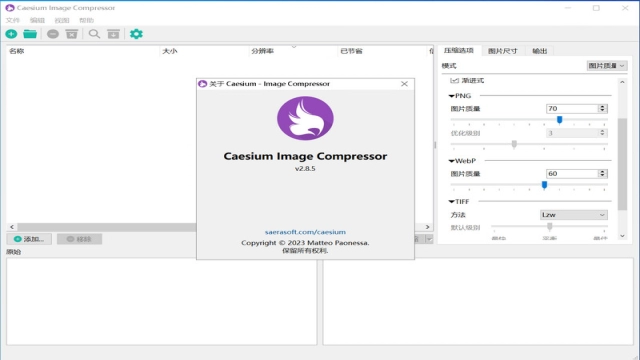
Task: Click the export box icon with down arrow
Action: pyautogui.click(x=113, y=34)
